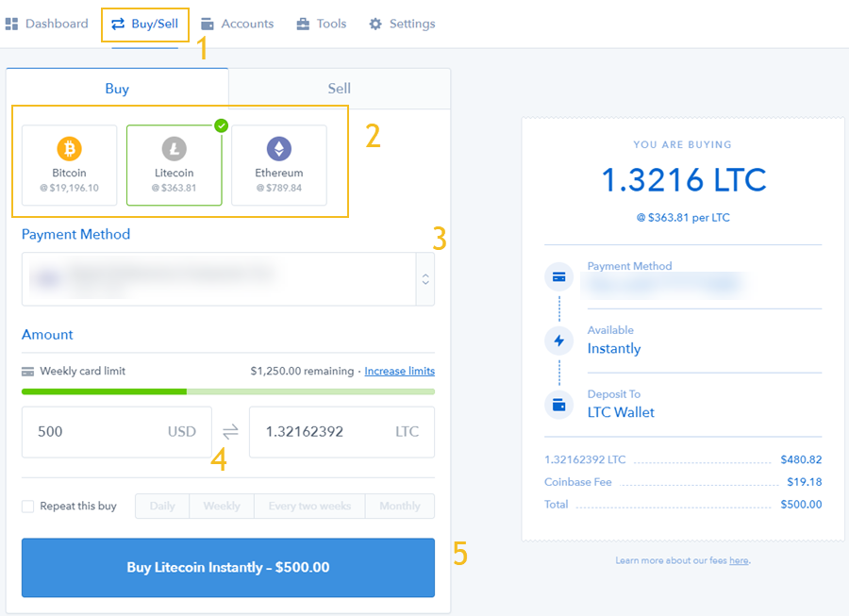Click the Settings gear icon
The image size is (849, 616).
point(375,24)
